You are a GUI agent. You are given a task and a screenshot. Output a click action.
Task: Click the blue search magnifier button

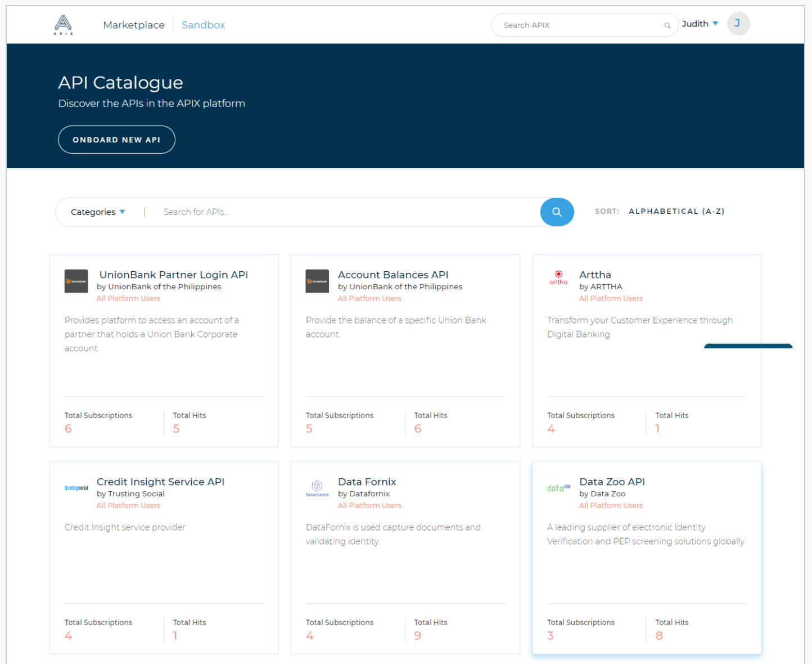(x=557, y=212)
